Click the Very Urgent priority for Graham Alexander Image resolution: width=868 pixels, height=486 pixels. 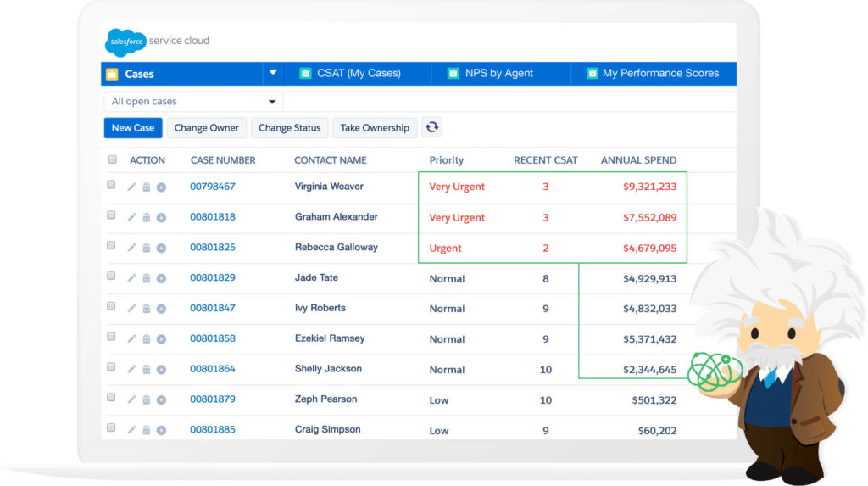(457, 218)
